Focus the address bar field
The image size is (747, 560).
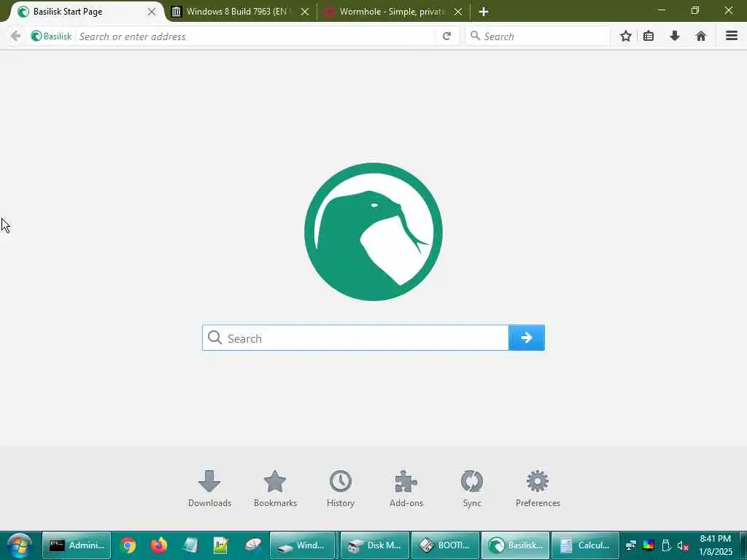pos(256,36)
